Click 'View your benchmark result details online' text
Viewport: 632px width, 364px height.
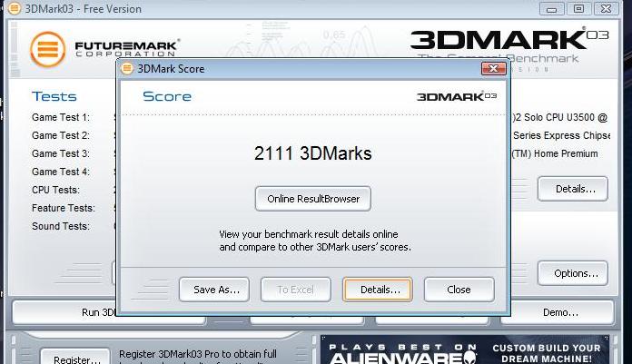tap(309, 234)
